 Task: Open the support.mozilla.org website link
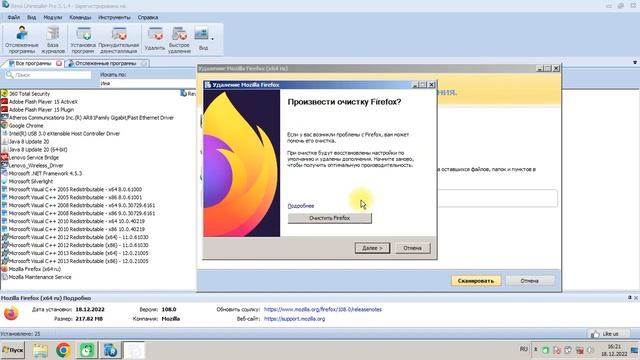(294, 319)
